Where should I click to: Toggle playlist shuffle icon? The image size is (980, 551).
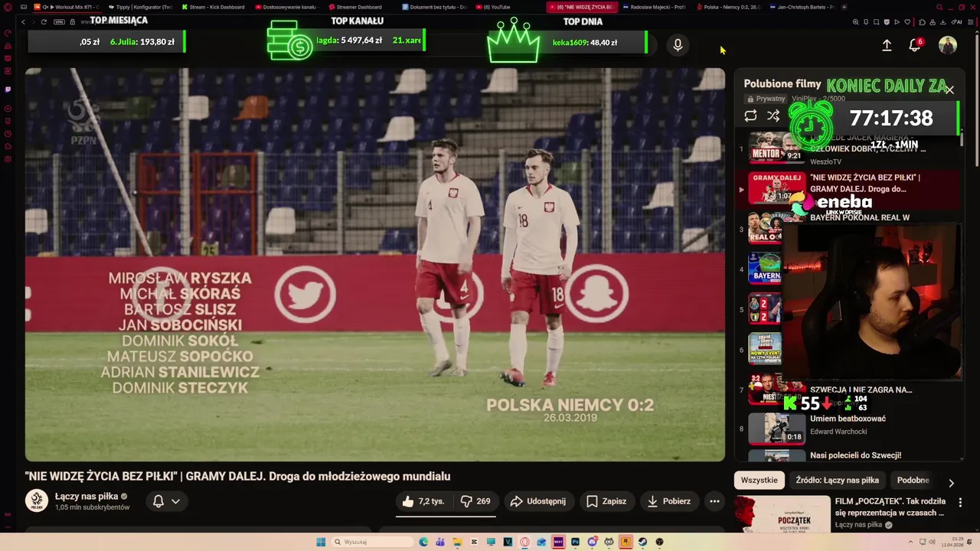pyautogui.click(x=773, y=116)
